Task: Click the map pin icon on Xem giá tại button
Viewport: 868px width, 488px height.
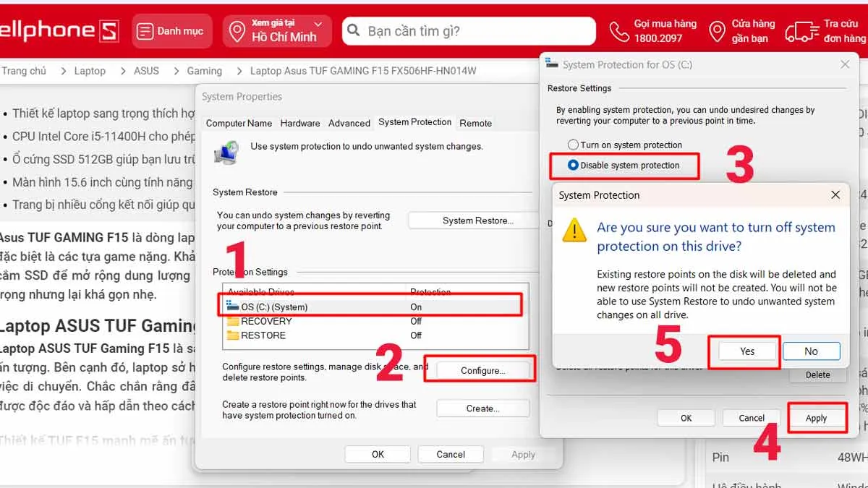Action: (235, 30)
